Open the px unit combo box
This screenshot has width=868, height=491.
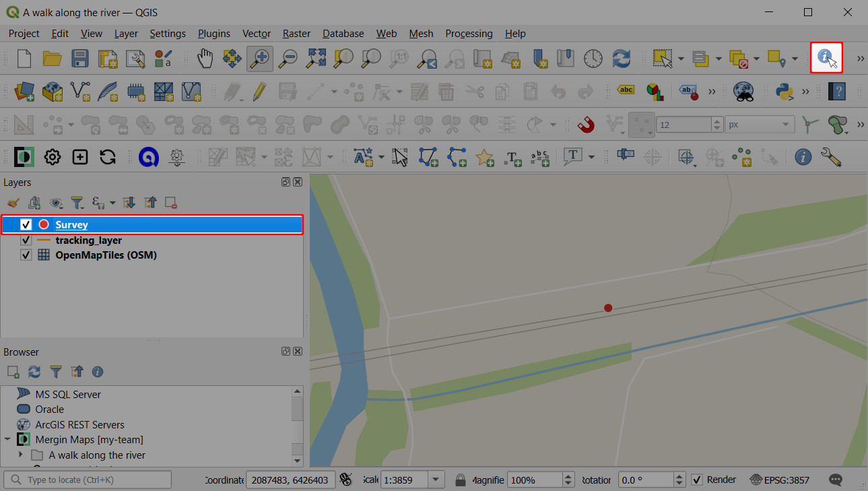tap(760, 125)
